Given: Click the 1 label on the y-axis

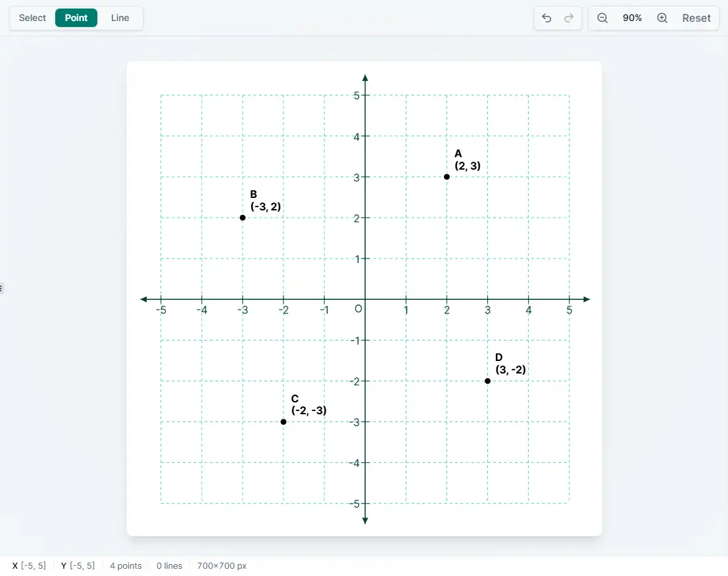Looking at the screenshot, I should (357, 259).
